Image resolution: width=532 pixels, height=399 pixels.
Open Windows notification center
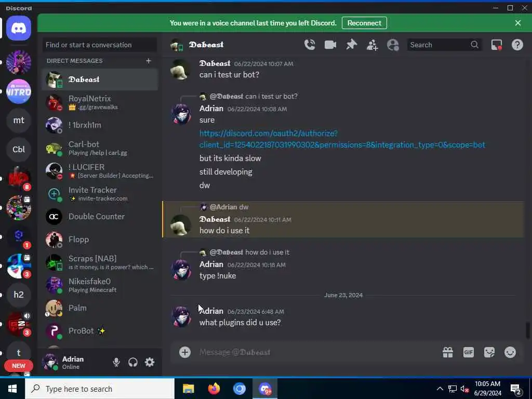[516, 389]
